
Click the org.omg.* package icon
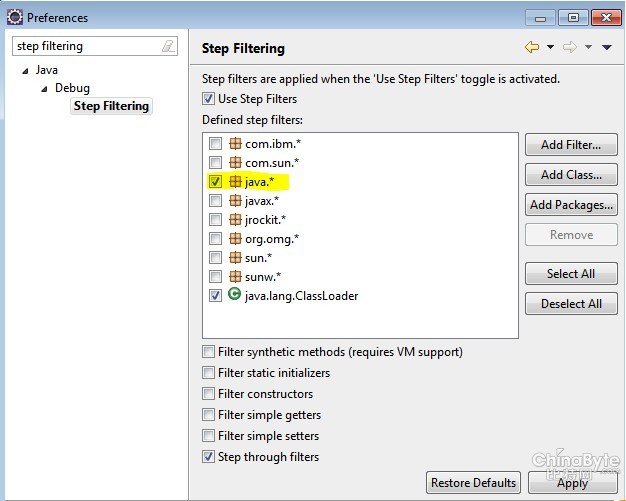pyautogui.click(x=235, y=239)
